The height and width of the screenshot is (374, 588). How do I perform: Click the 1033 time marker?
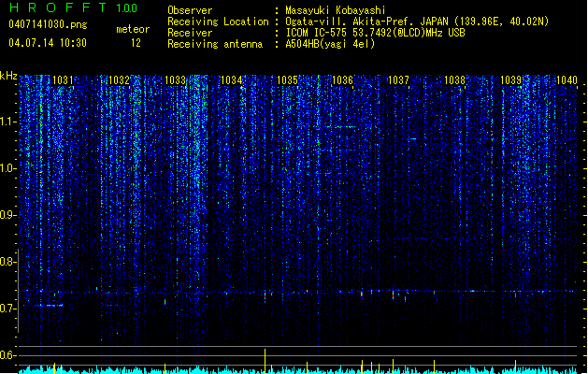(175, 80)
